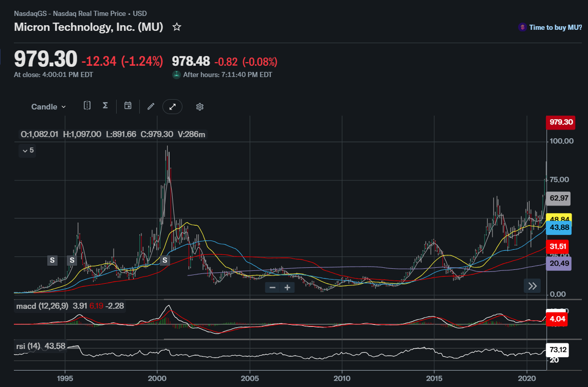Open the comparison brackets tool icon
Viewport: 588px width, 387px height.
click(87, 106)
